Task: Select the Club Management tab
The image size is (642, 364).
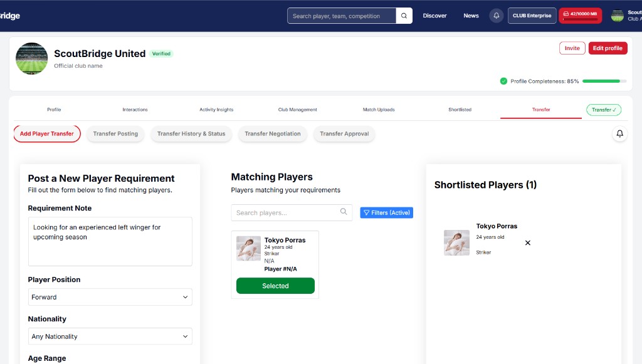Action: pyautogui.click(x=298, y=110)
